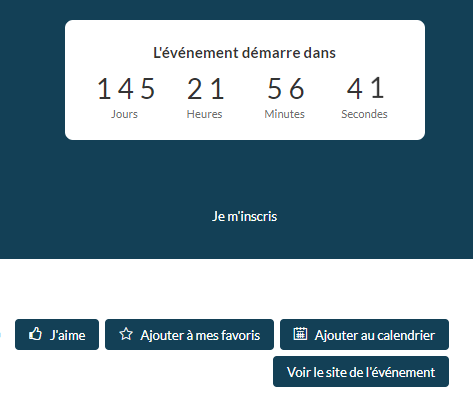Open Voir le site de l'événement
The image size is (473, 412).
click(361, 372)
